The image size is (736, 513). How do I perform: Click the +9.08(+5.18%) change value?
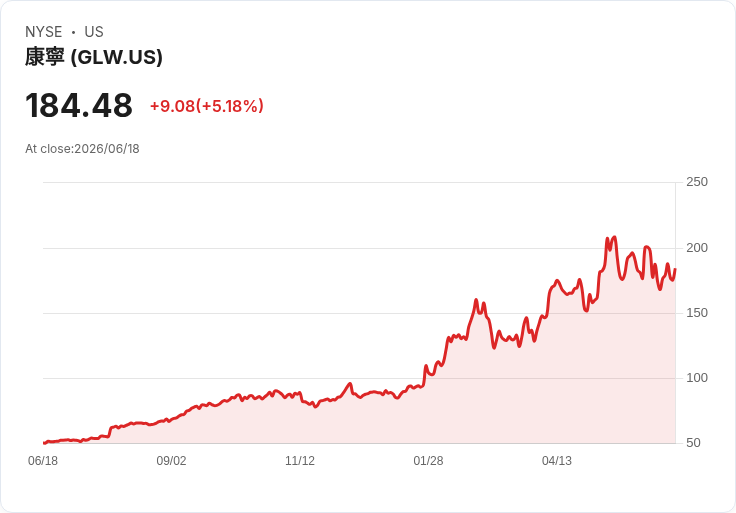207,106
